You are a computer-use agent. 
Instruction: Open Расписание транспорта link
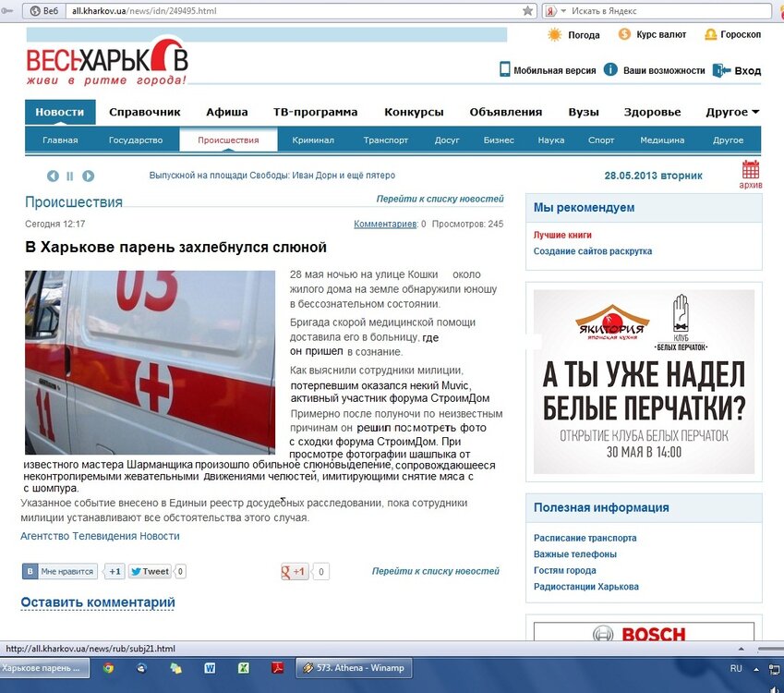tap(585, 538)
